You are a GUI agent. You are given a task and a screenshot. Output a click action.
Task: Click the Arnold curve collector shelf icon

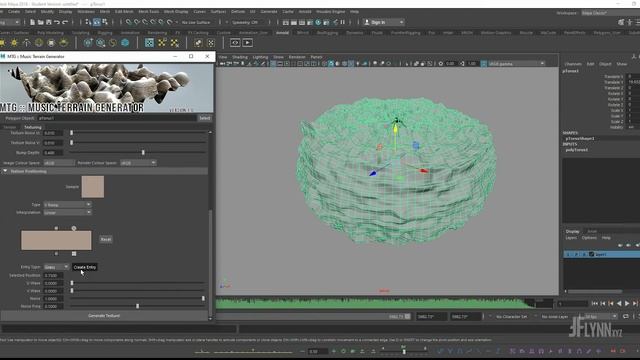tap(88, 42)
